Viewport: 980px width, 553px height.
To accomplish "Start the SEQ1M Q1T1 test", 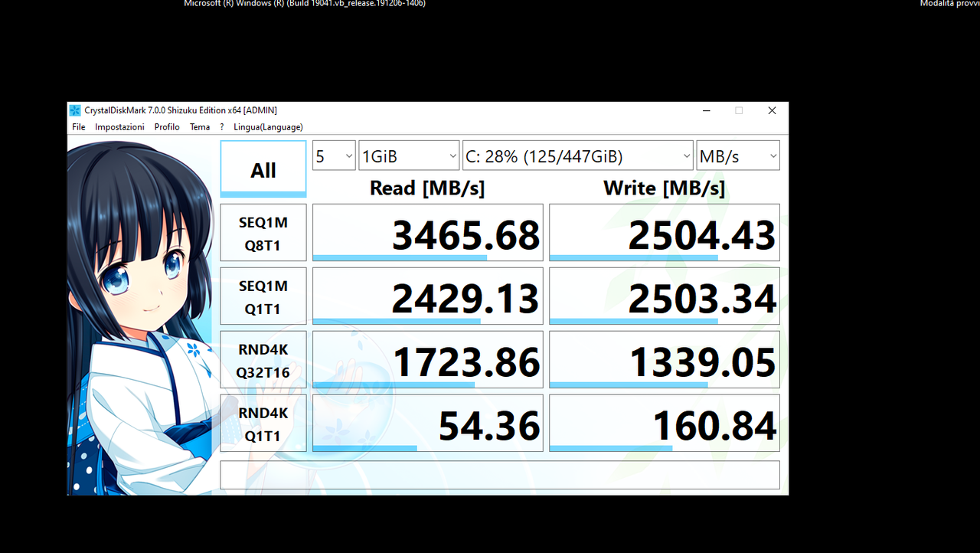I will [x=263, y=296].
